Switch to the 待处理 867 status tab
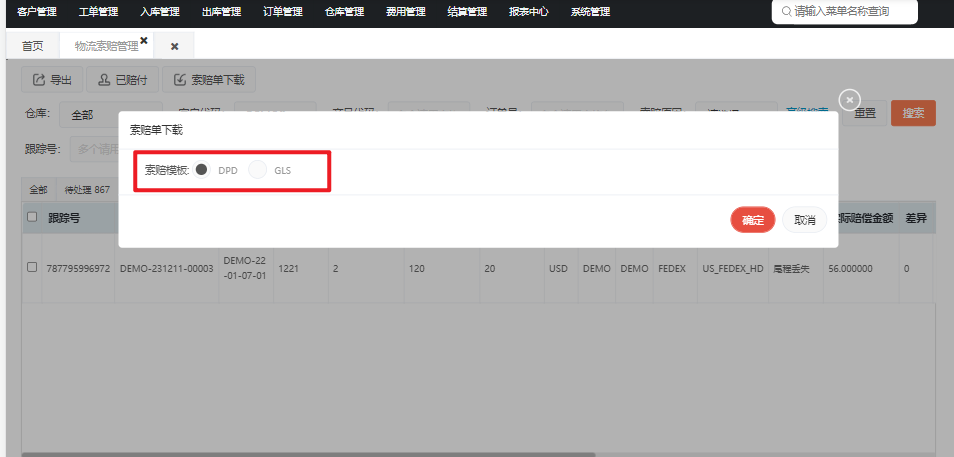954x457 pixels. click(87, 190)
